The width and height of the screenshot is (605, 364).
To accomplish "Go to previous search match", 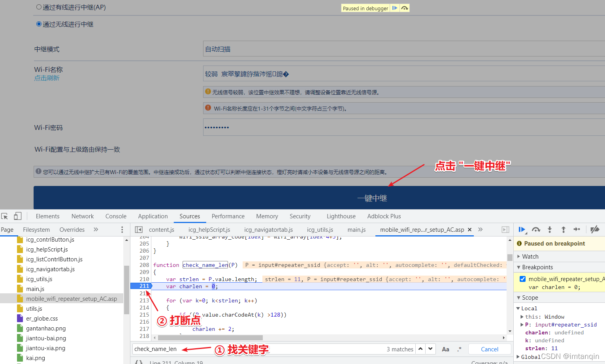I will [420, 349].
